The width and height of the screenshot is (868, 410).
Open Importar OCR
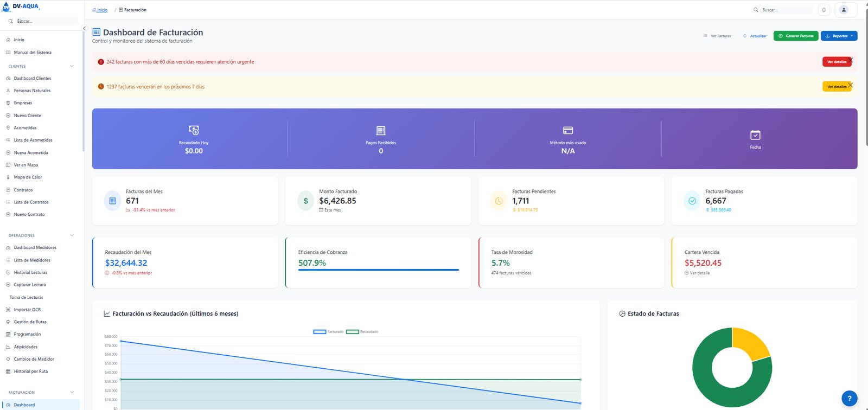click(40, 310)
